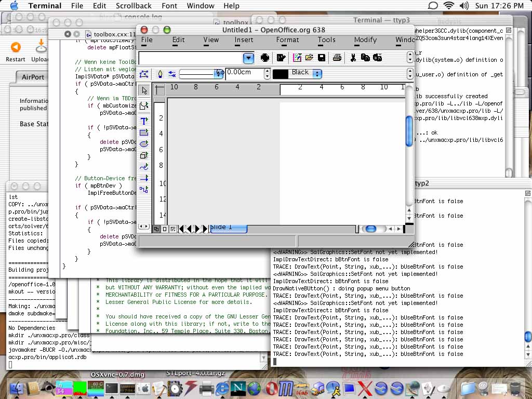Go to the previous slide tab arrow

189,229
